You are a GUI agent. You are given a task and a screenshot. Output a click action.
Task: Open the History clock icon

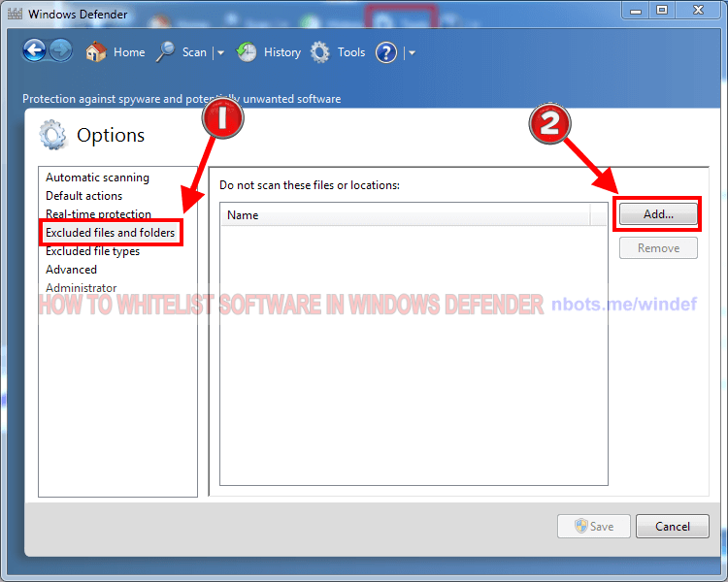247,52
